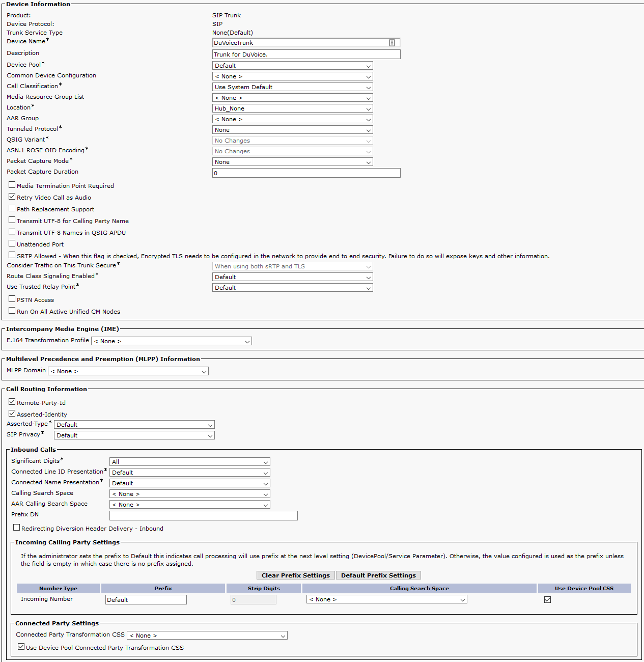Expand the AAR Group dropdown
The width and height of the screenshot is (644, 662).
coord(292,119)
